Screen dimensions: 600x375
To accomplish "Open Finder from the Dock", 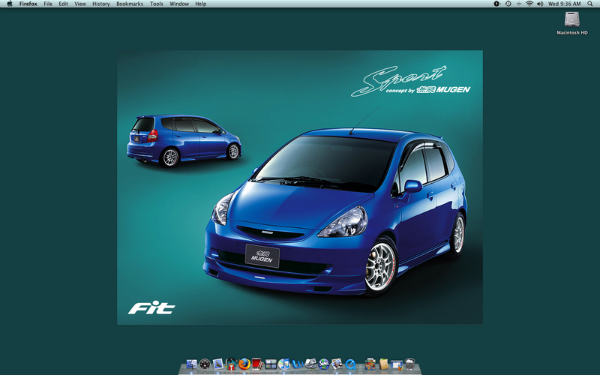I will point(192,364).
